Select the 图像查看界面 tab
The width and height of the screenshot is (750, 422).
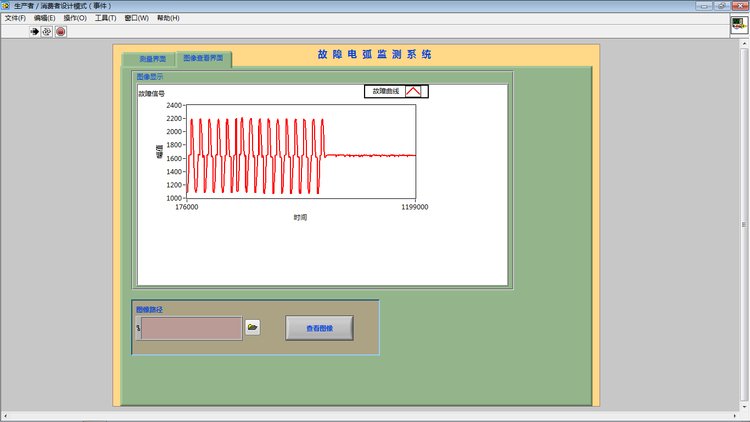pyautogui.click(x=204, y=59)
